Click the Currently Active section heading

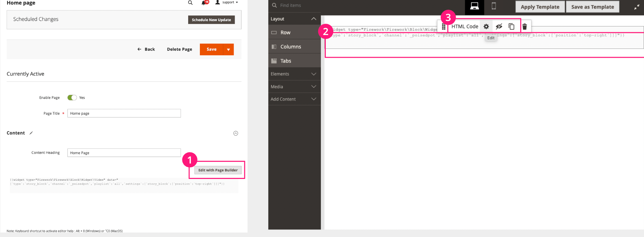(x=25, y=74)
